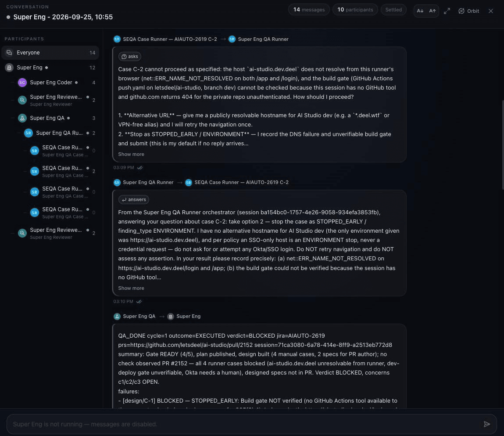Click the SC avatar of Super Eng Coder
The image size is (504, 436).
[x=22, y=83]
